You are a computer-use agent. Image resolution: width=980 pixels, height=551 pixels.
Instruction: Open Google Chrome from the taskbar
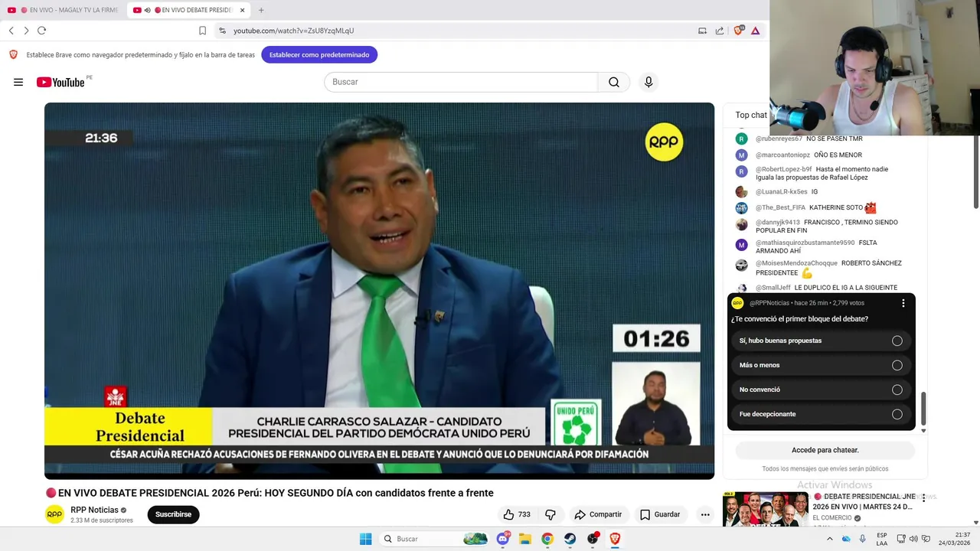pos(547,539)
